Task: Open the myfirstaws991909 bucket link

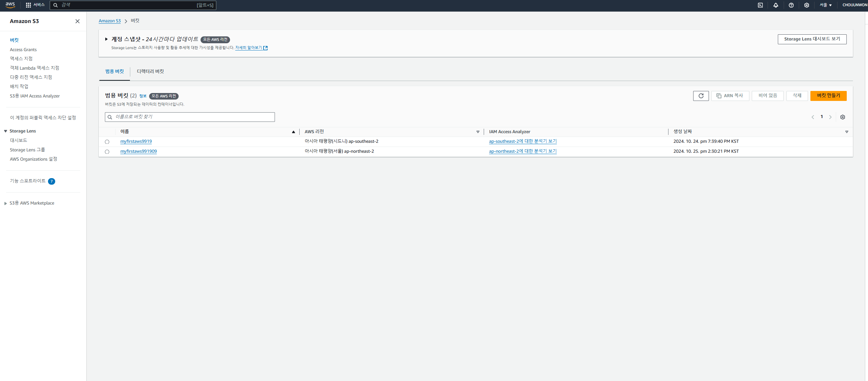Action: tap(138, 151)
